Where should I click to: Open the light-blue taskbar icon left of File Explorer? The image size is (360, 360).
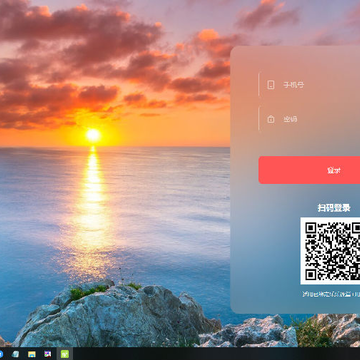pyautogui.click(x=15, y=354)
